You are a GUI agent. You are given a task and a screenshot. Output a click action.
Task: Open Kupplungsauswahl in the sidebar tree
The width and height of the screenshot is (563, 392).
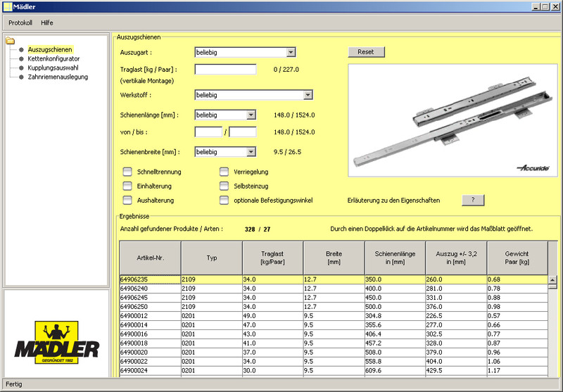[53, 68]
